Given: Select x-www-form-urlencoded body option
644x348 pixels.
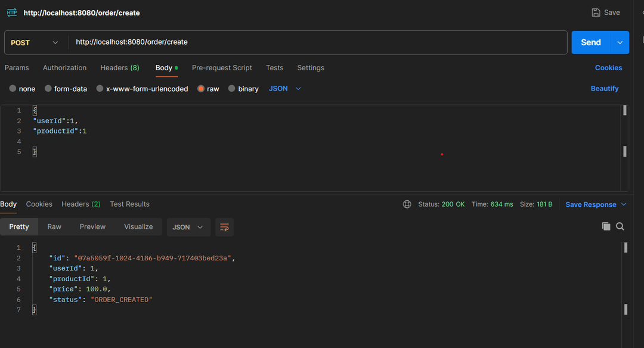Looking at the screenshot, I should click(100, 89).
